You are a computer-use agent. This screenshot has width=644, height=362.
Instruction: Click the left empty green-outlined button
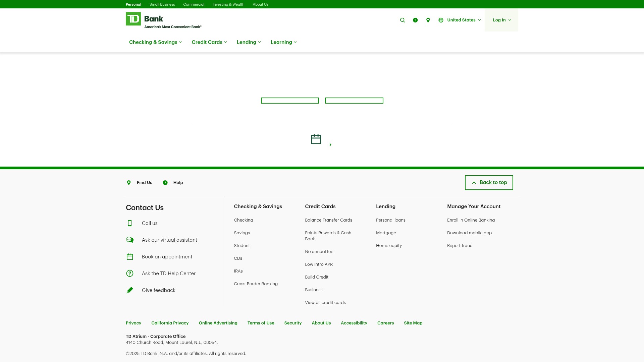click(x=290, y=101)
